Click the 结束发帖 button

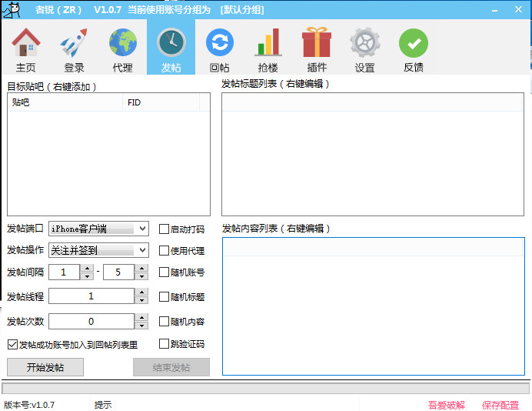[x=171, y=367]
